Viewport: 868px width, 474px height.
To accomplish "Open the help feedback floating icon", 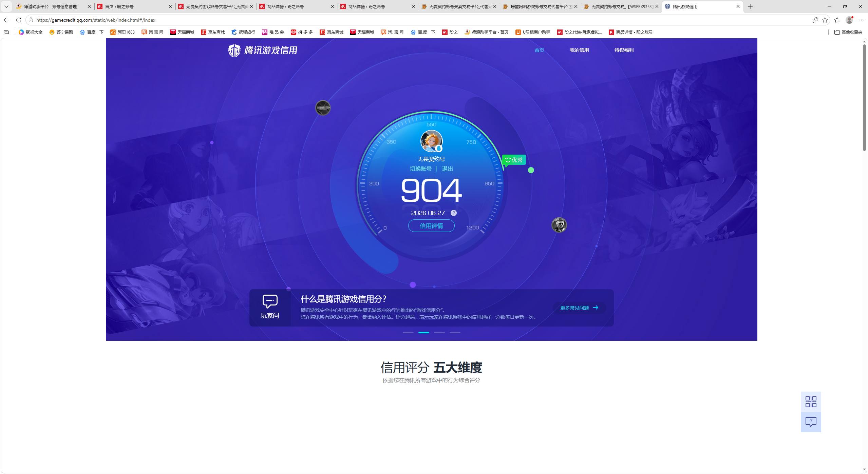I will coord(811,422).
